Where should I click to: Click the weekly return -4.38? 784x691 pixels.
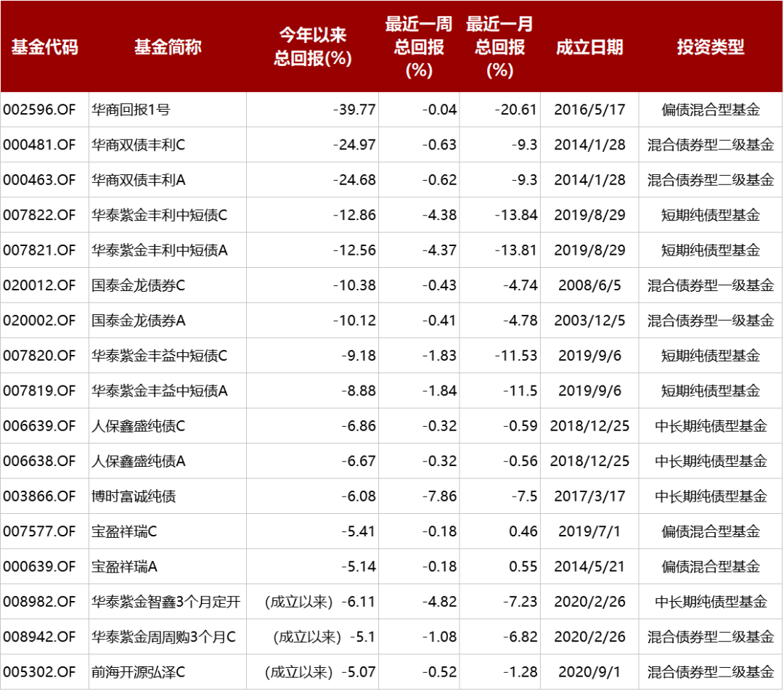(439, 215)
